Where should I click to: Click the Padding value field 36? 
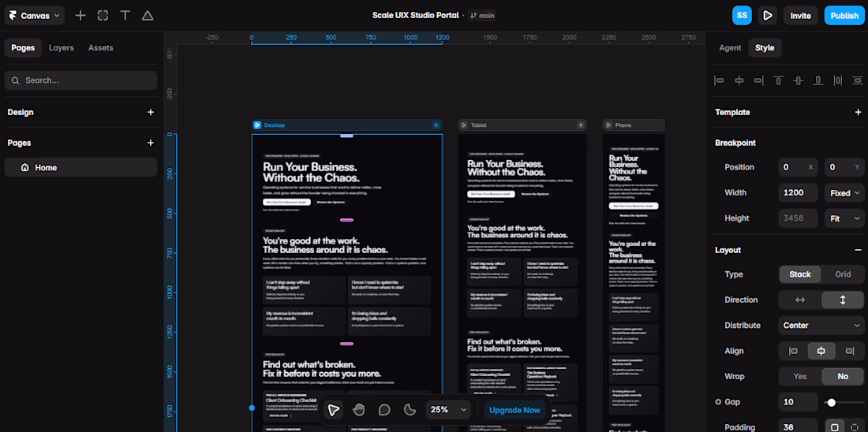pyautogui.click(x=799, y=427)
